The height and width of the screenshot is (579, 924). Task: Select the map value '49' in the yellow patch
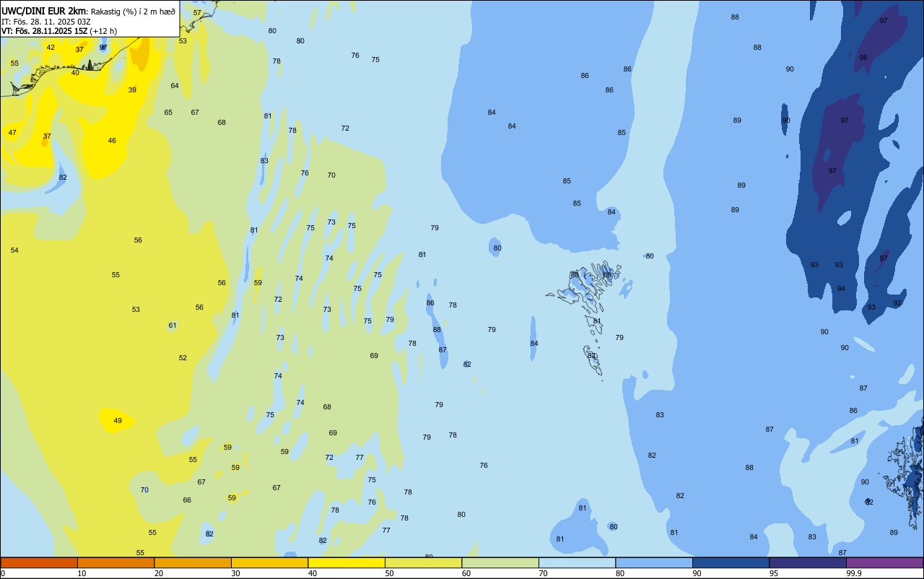click(x=118, y=421)
